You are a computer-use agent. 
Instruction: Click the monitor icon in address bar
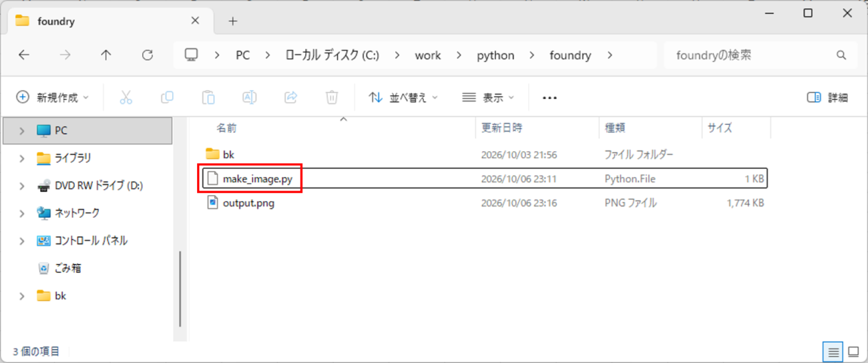(x=192, y=55)
